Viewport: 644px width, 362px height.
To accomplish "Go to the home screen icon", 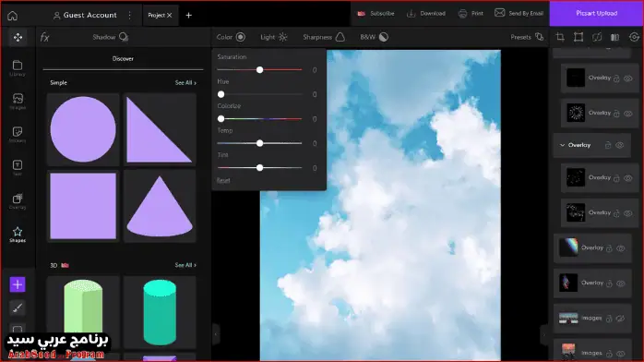I will pos(12,16).
